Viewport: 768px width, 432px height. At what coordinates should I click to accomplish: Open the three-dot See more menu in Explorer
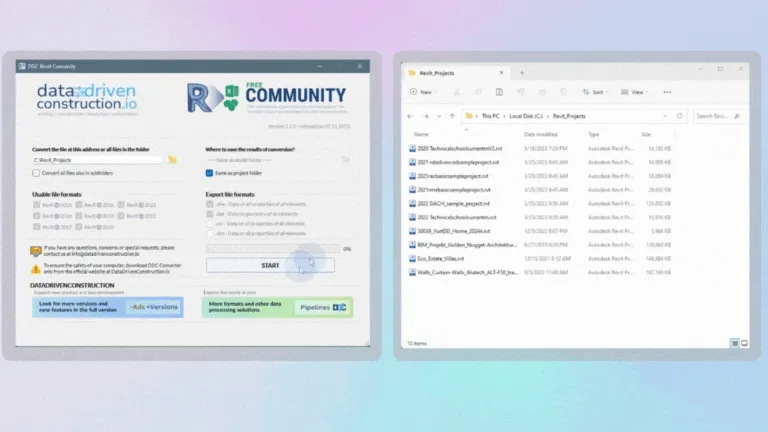(x=667, y=92)
